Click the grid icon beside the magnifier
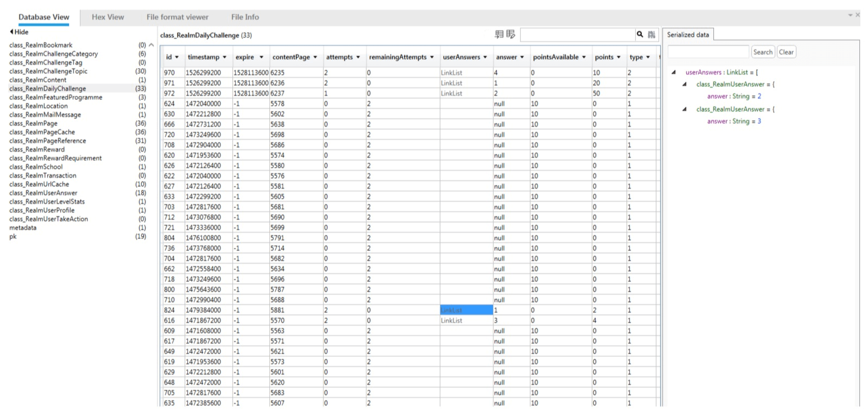 [x=651, y=35]
